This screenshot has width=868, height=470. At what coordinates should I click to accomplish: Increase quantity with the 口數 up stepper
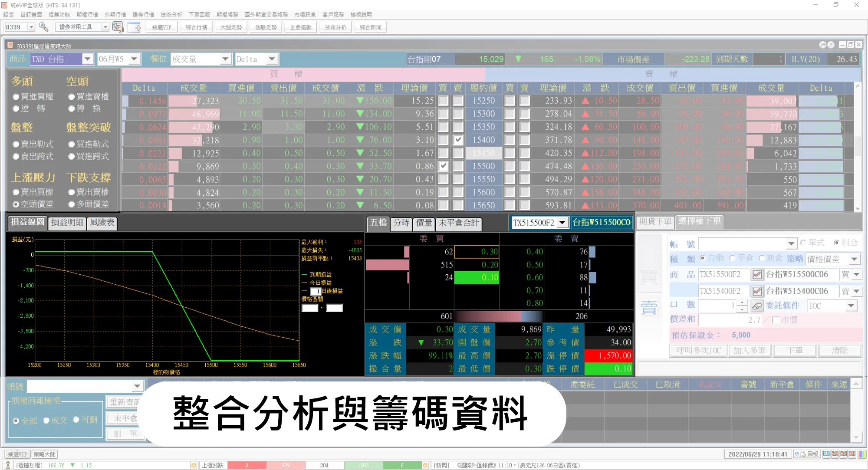[x=742, y=302]
